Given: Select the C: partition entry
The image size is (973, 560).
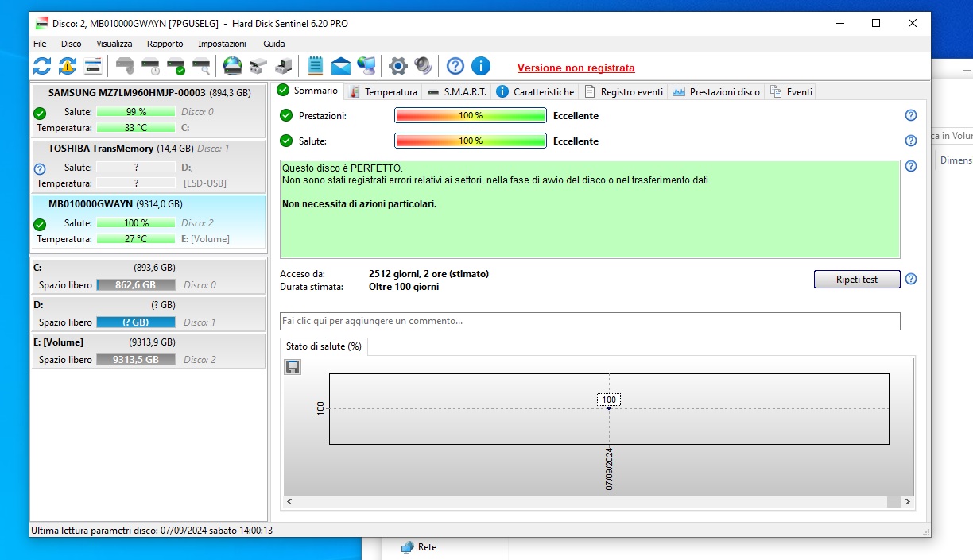Looking at the screenshot, I should pyautogui.click(x=149, y=276).
